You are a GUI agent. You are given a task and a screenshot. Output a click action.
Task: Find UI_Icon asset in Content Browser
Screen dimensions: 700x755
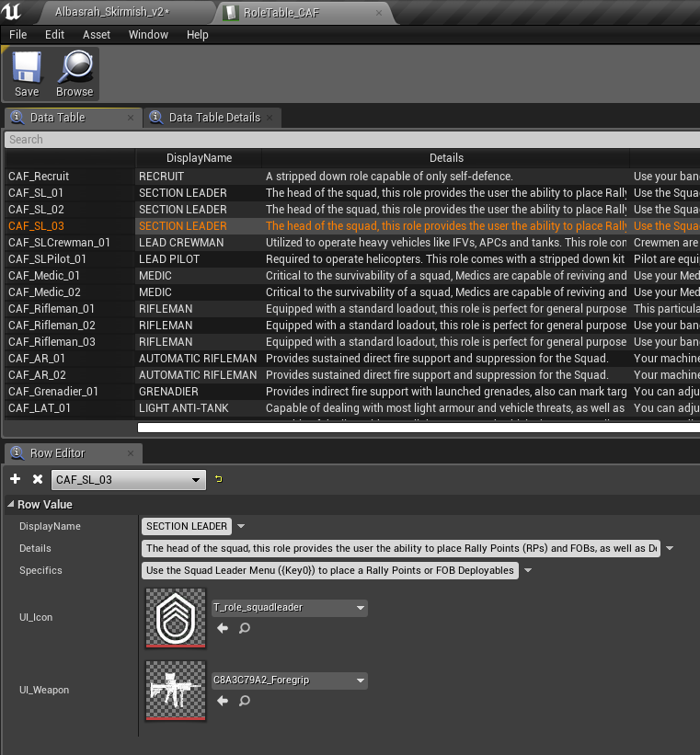click(x=245, y=628)
